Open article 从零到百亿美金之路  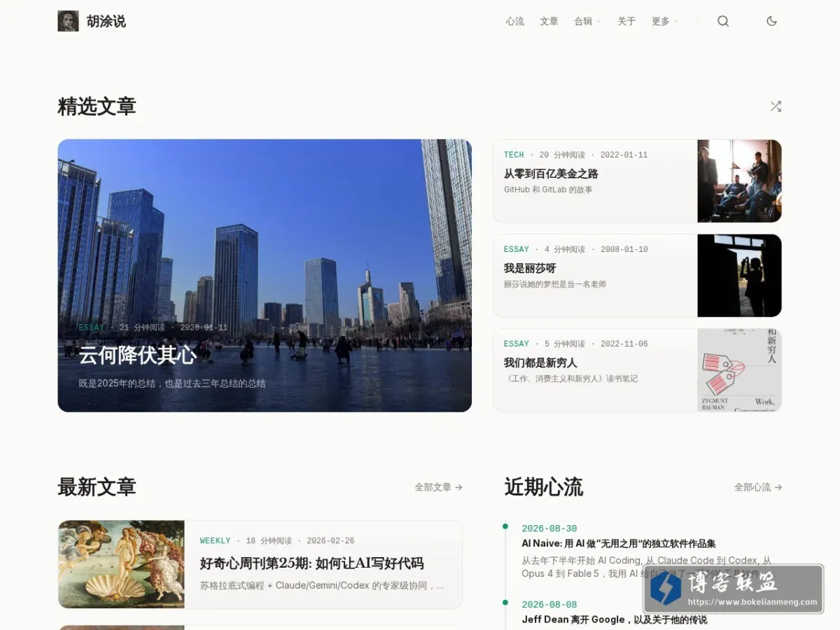551,174
